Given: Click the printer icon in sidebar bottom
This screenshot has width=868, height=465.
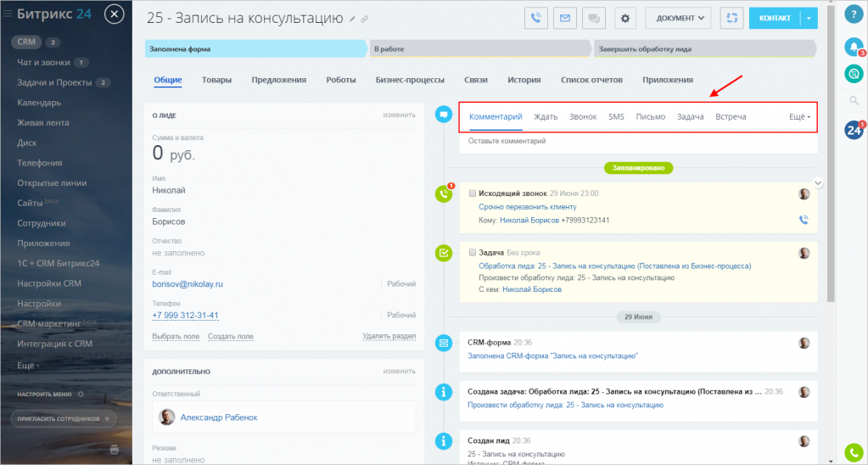Looking at the screenshot, I should [x=115, y=449].
